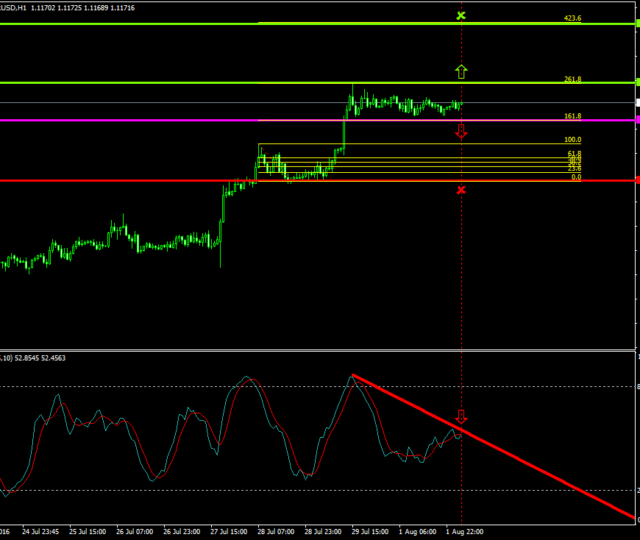Click the red down arrow in oscillator panel
This screenshot has height=540, width=640.
461,416
